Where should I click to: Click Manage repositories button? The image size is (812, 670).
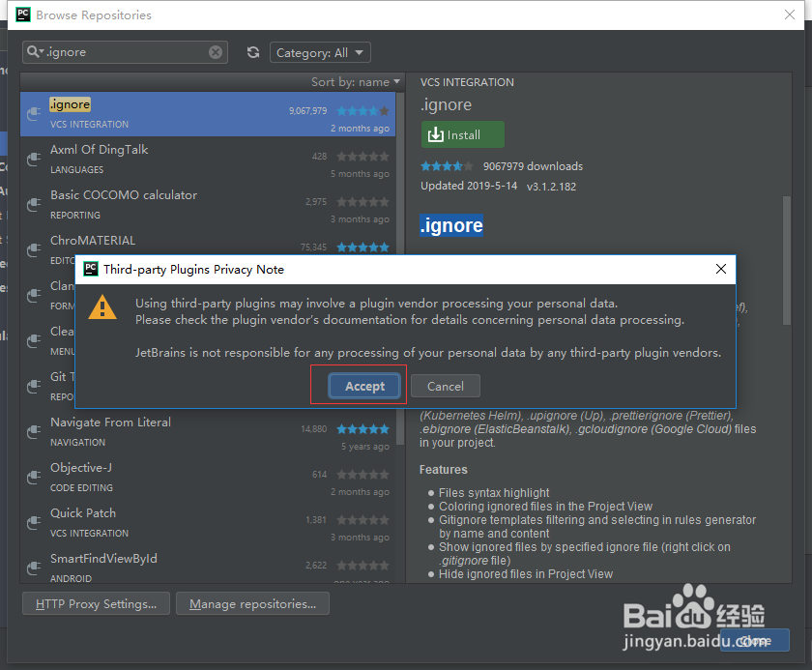coord(252,603)
